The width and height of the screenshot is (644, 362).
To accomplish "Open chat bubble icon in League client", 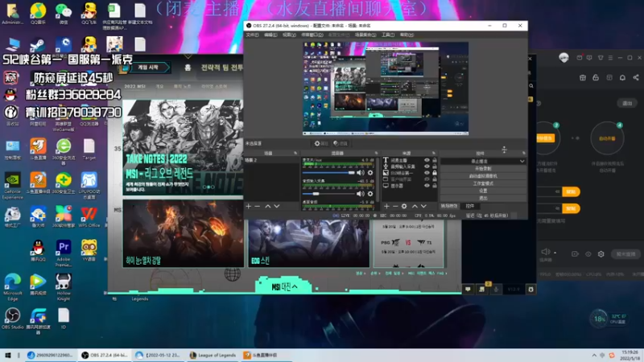I will tap(468, 290).
